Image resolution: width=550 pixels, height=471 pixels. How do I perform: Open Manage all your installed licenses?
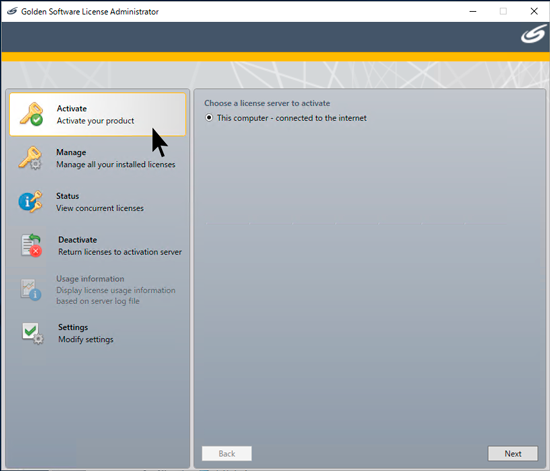98,158
